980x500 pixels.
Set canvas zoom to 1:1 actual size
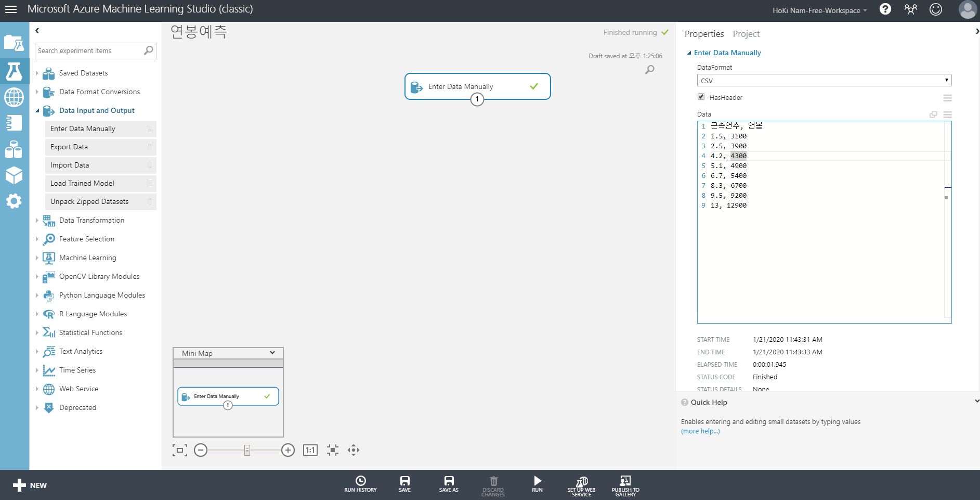(310, 450)
